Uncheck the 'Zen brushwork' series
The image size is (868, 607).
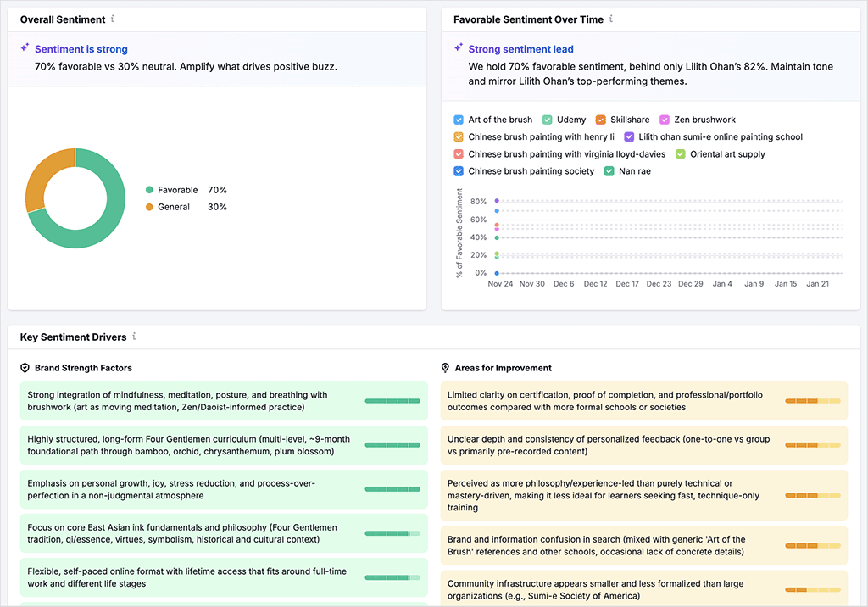665,120
